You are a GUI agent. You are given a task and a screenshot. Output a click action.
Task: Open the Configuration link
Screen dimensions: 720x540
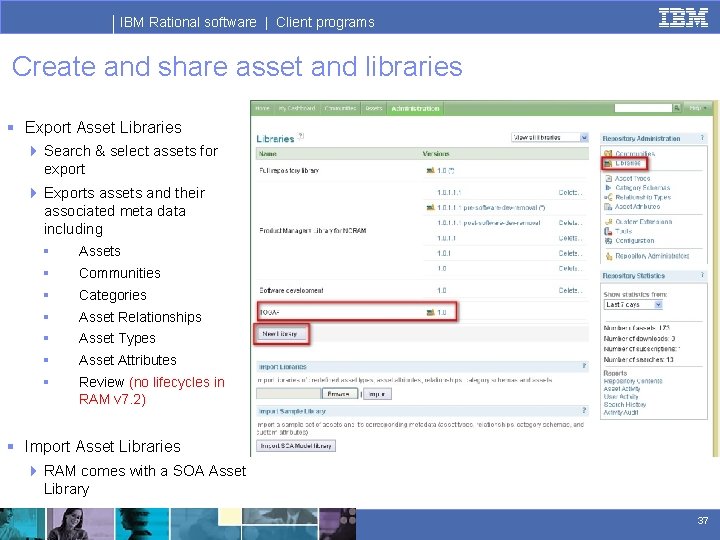pyautogui.click(x=635, y=241)
